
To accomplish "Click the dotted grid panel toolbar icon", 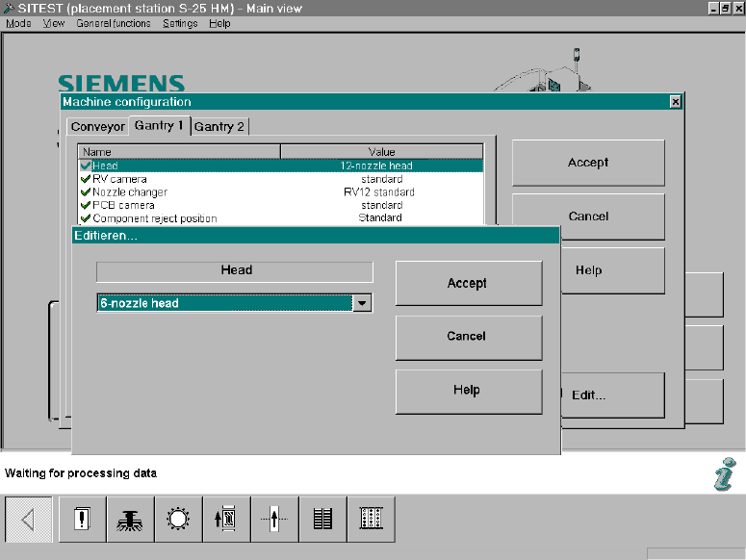I will tap(371, 521).
